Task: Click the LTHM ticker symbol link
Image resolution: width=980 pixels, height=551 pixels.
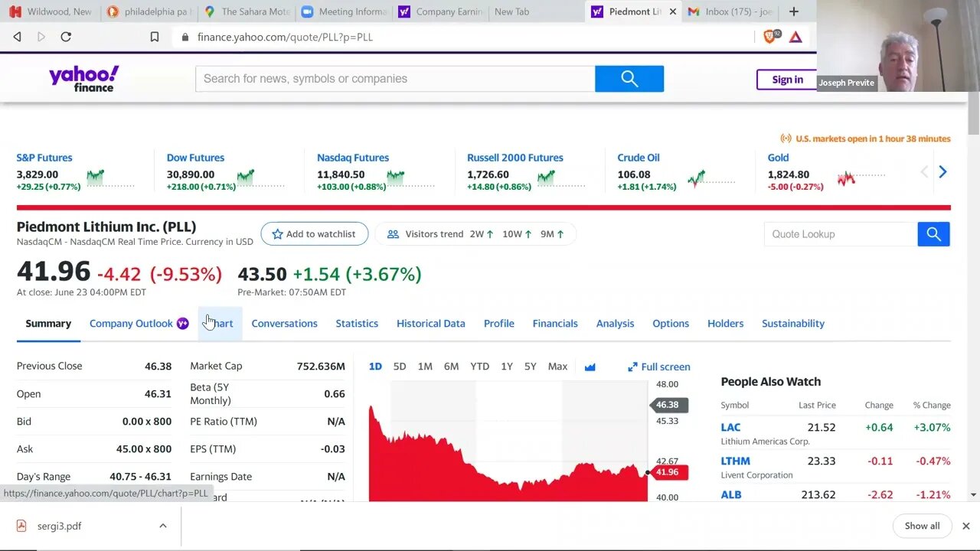Action: pyautogui.click(x=735, y=461)
